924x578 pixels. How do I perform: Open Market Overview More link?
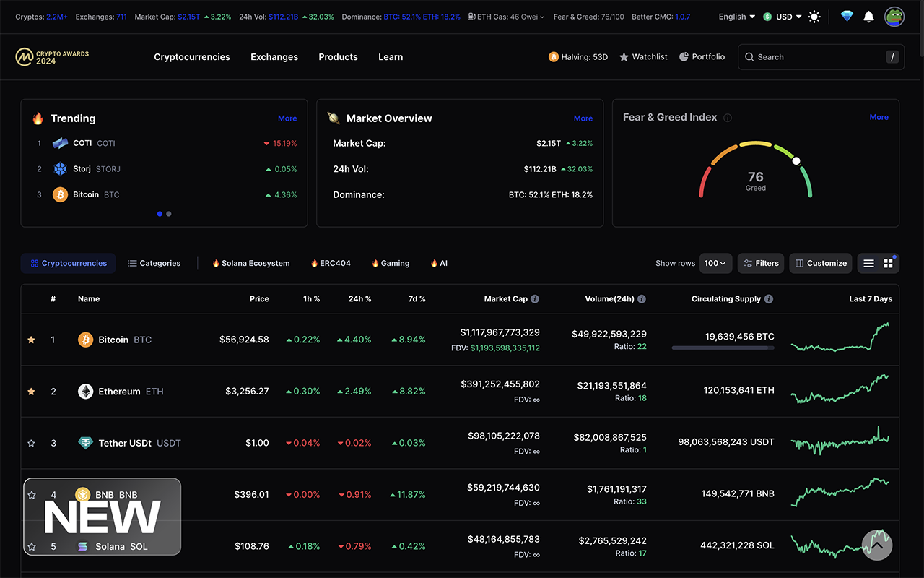click(x=583, y=118)
